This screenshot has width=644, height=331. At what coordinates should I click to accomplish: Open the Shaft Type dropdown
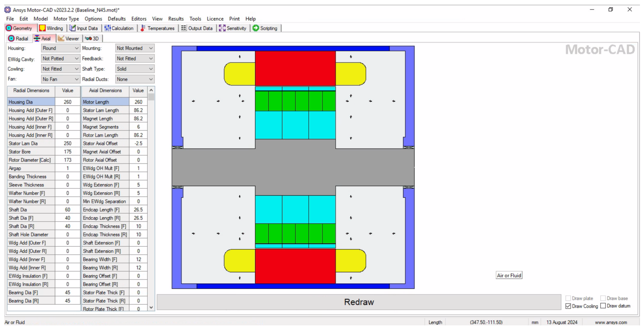135,69
